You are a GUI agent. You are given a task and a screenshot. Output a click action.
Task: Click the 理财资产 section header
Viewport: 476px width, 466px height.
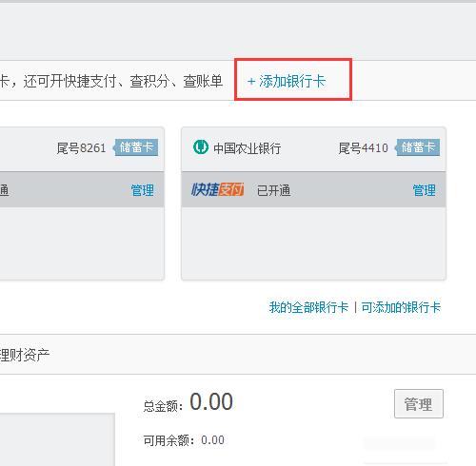click(x=25, y=355)
